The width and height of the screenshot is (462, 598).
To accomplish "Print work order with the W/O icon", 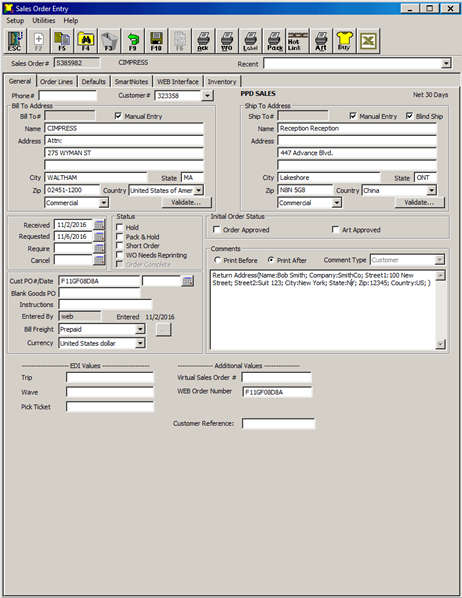I will pyautogui.click(x=227, y=41).
